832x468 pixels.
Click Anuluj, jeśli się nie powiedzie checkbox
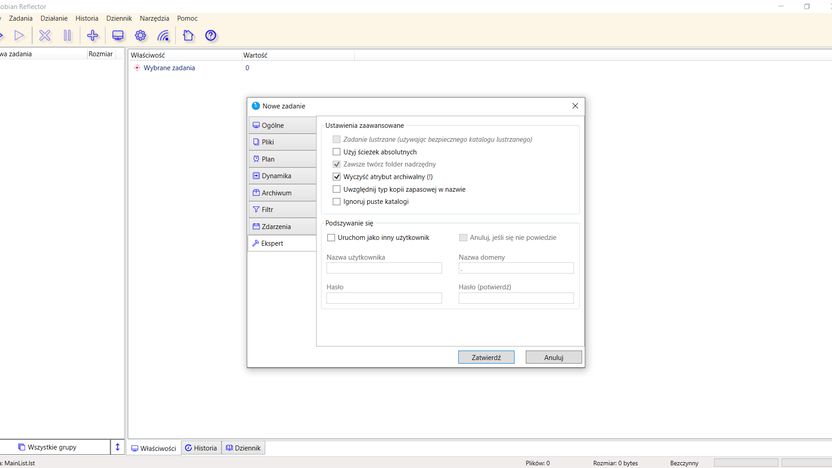point(463,238)
